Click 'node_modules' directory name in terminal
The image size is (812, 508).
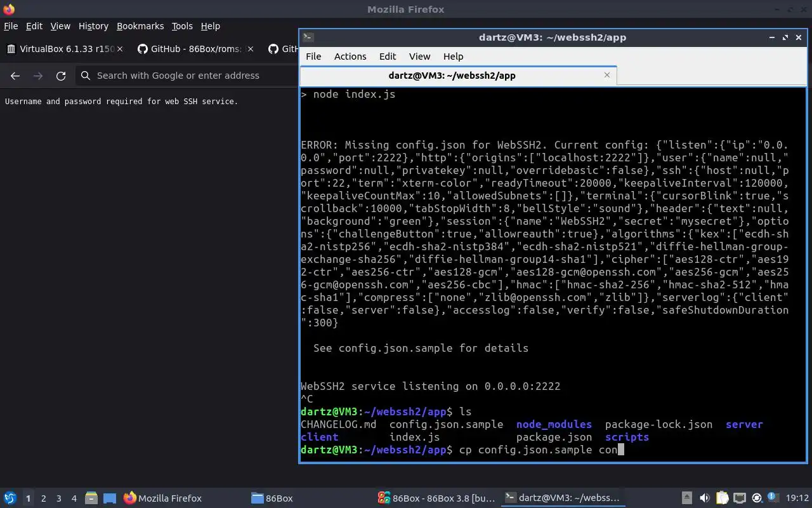pos(554,424)
